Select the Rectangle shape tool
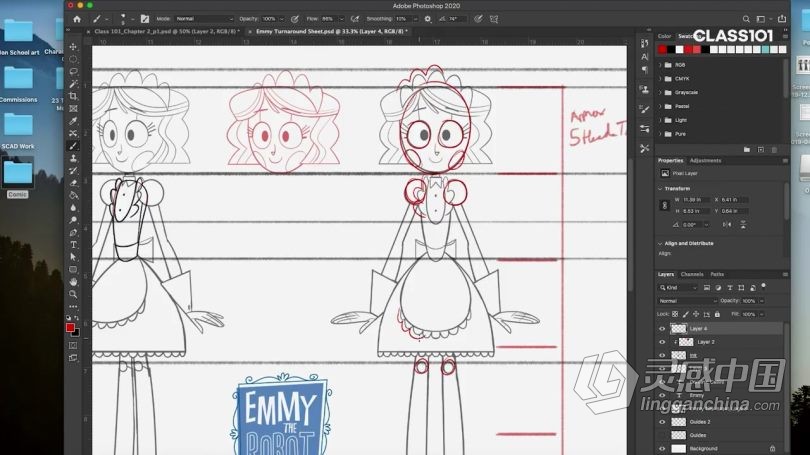 73,269
